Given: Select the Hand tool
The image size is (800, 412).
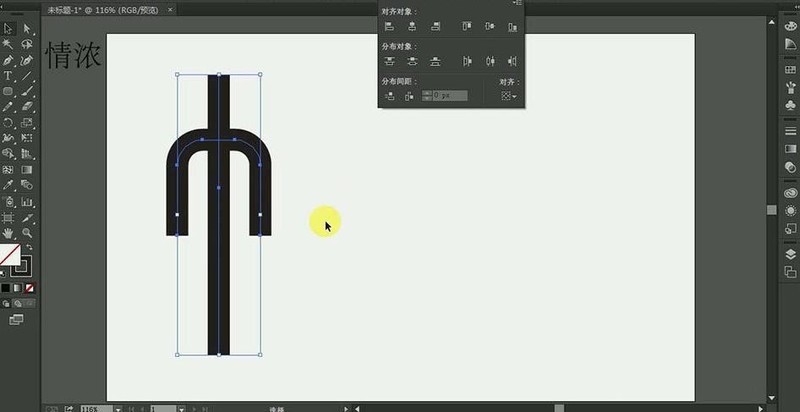Looking at the screenshot, I should (8, 234).
